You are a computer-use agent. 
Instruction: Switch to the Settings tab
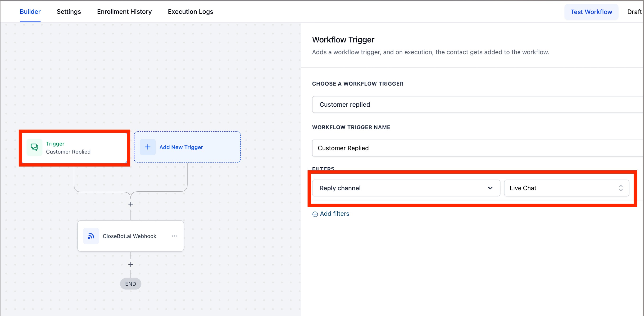coord(69,12)
